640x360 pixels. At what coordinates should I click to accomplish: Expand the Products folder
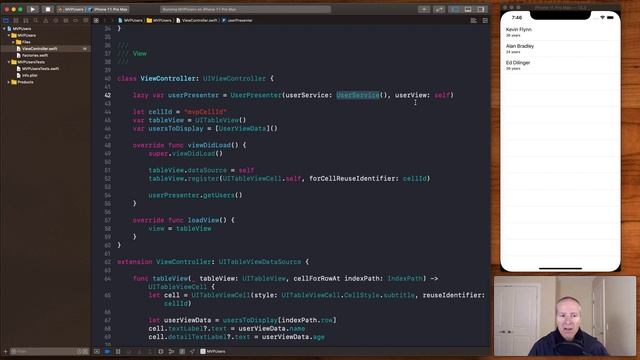(x=9, y=82)
